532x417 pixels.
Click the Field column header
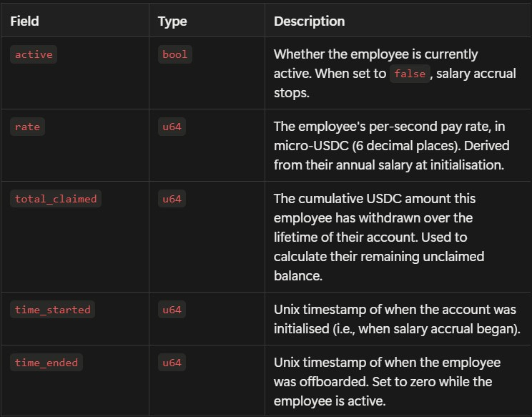(24, 21)
